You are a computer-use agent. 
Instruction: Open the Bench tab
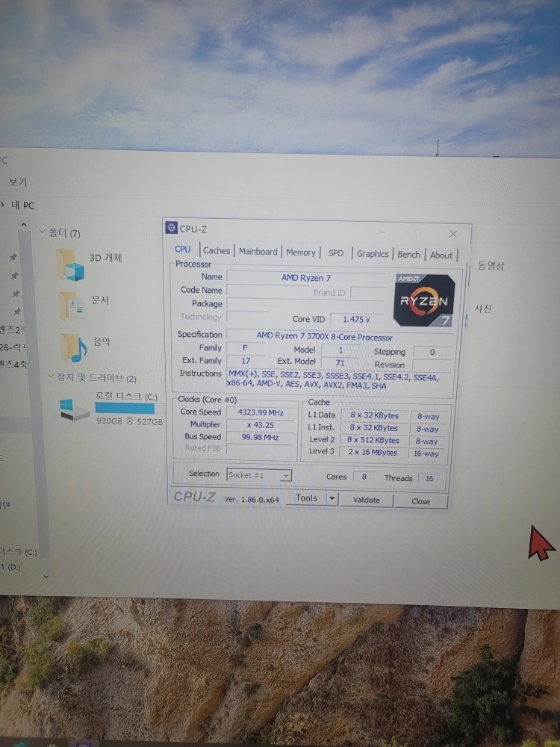coord(408,255)
